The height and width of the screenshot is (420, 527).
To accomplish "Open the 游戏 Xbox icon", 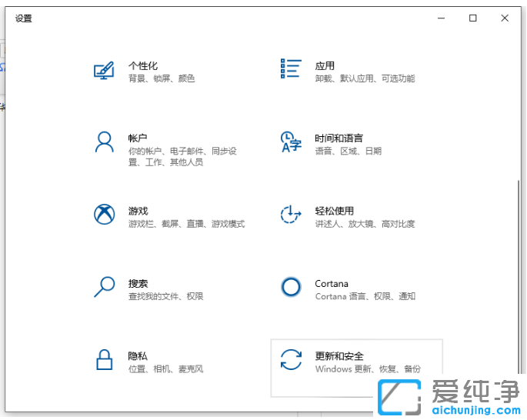I will tap(104, 214).
